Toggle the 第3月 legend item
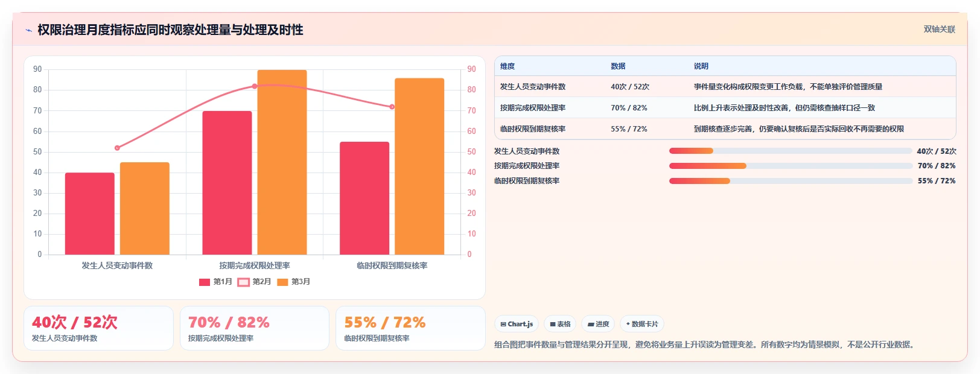980x374 pixels. (293, 282)
